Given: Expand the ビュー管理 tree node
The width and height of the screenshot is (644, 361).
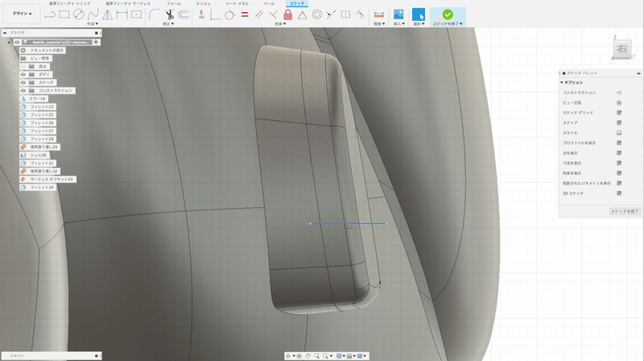Looking at the screenshot, I should tap(16, 58).
